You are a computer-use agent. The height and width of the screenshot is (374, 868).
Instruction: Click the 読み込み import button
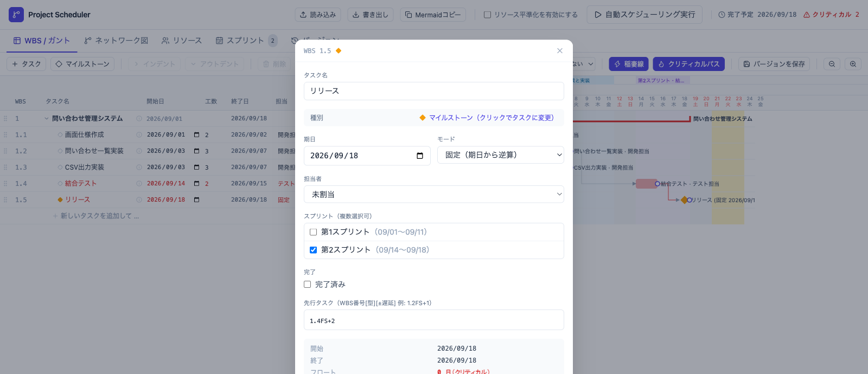tap(318, 15)
